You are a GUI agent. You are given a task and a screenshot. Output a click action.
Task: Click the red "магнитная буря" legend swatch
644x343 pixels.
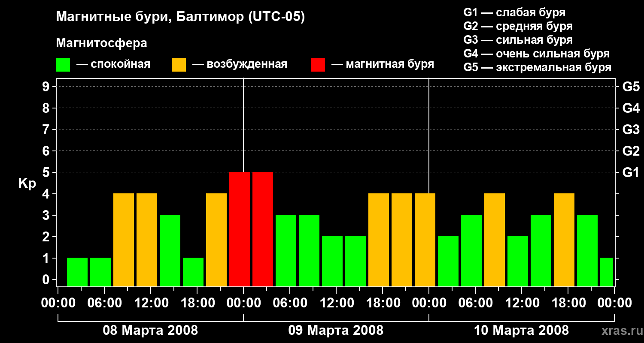[318, 65]
